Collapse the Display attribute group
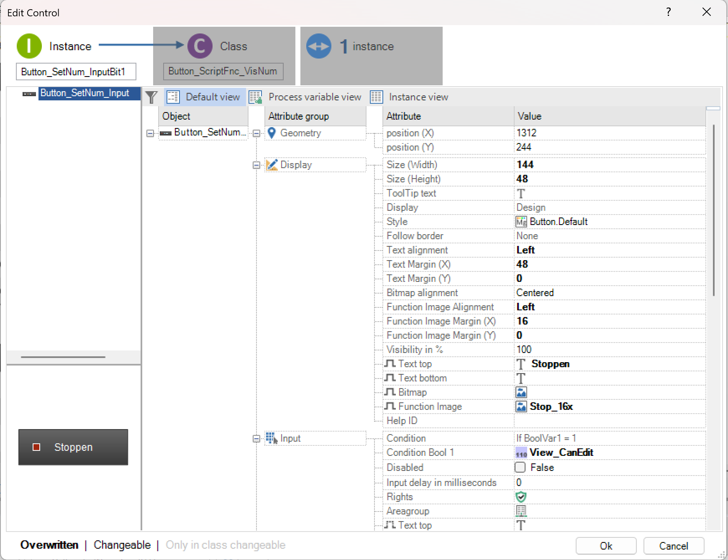Viewport: 728px width, 560px height. pos(256,165)
